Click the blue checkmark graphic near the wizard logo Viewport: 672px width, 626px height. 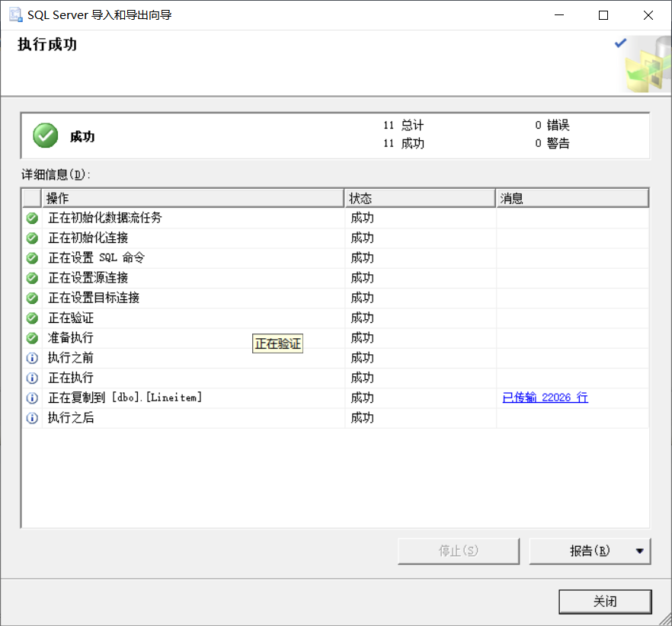pyautogui.click(x=619, y=43)
